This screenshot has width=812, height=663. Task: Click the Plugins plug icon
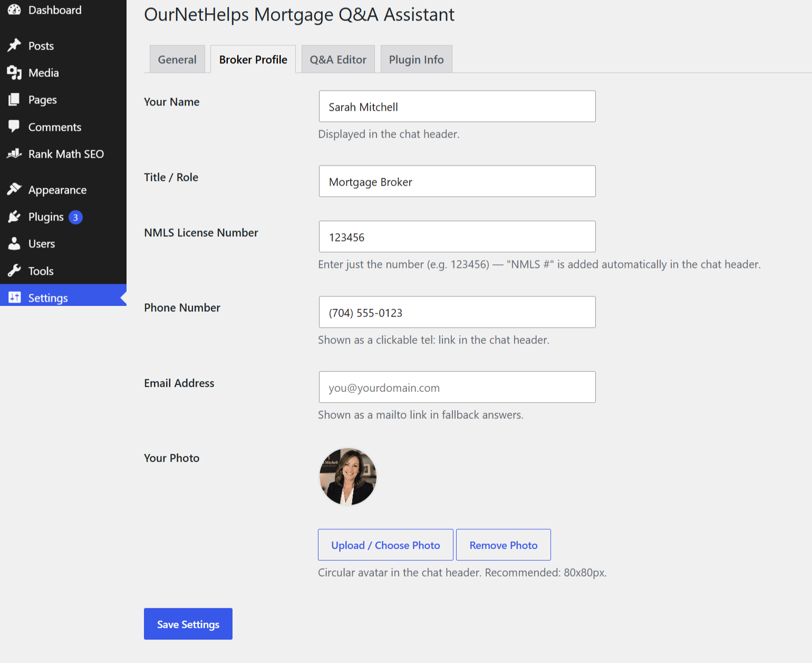click(14, 217)
